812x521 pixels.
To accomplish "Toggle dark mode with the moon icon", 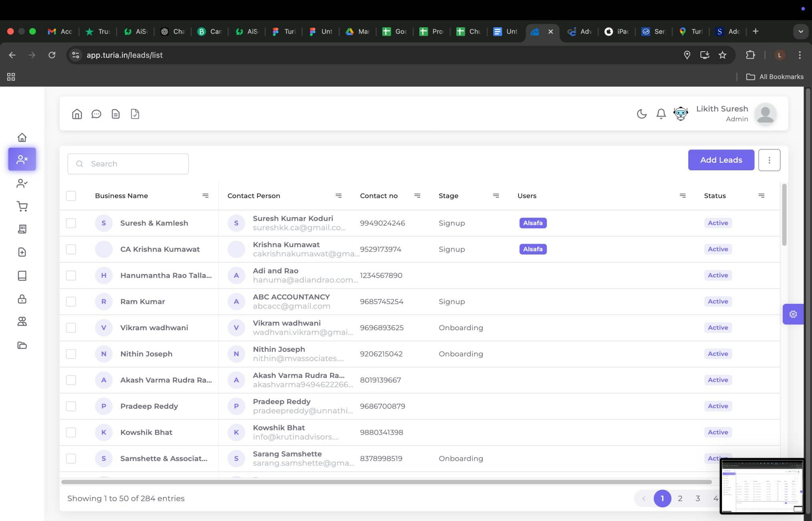I will pos(641,114).
